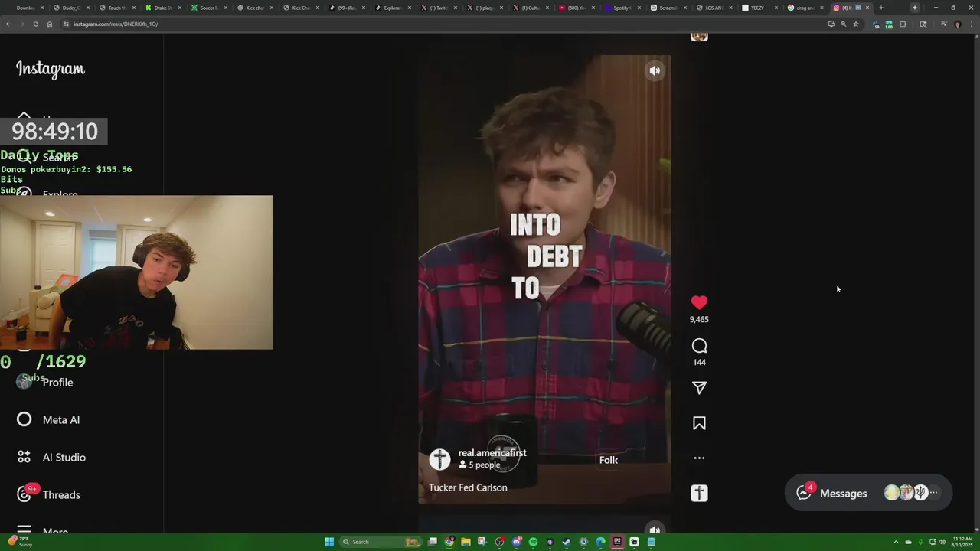Save the reel with bookmark icon
Viewport: 980px width, 551px height.
click(699, 423)
